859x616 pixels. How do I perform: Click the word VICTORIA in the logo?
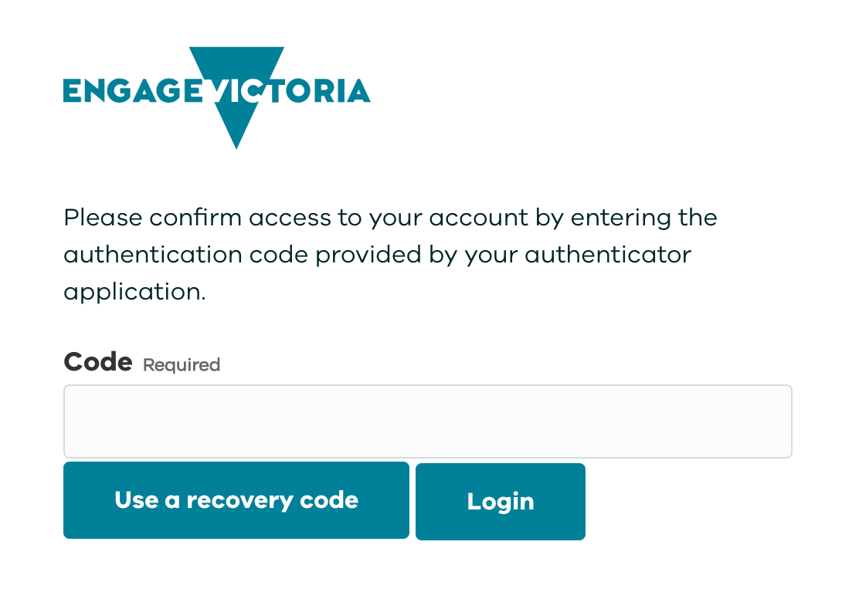pyautogui.click(x=309, y=91)
